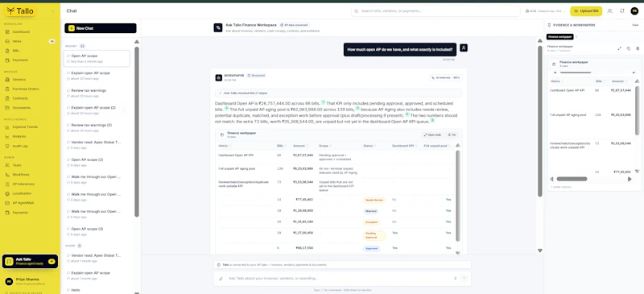
Task: Sort chat workpaper by Bills column
Action: pyautogui.click(x=280, y=146)
